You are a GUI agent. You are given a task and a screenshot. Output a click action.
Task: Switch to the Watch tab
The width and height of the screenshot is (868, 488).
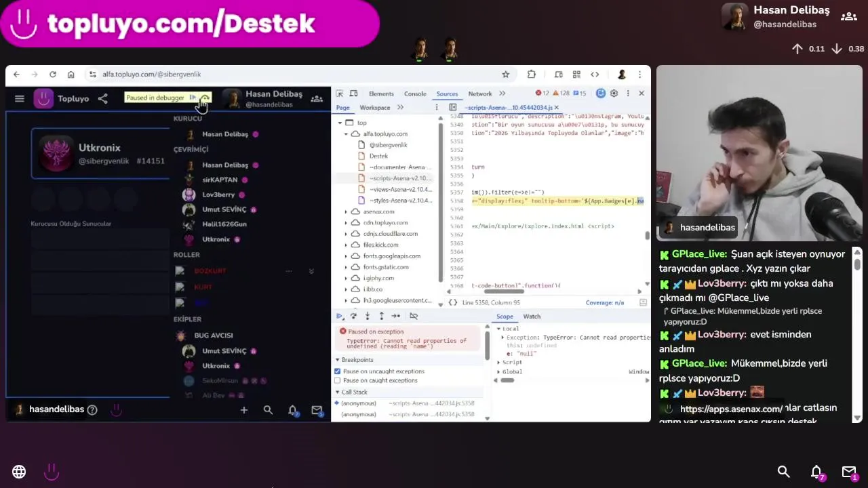click(x=532, y=317)
